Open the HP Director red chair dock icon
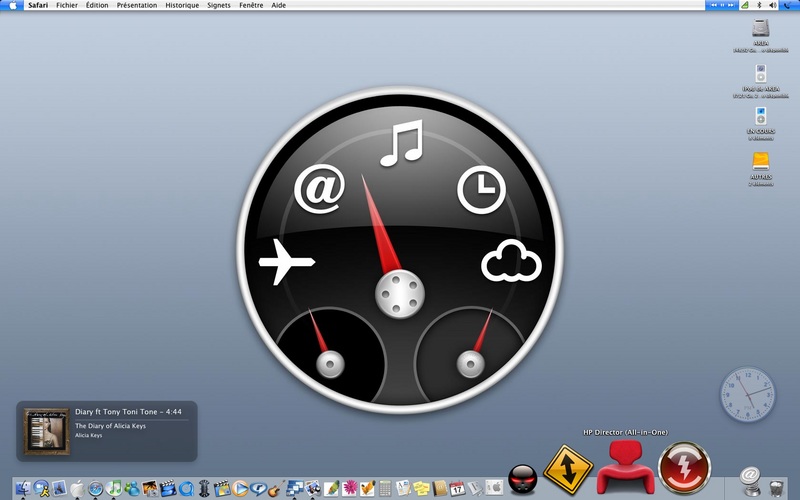The width and height of the screenshot is (800, 500). point(625,468)
